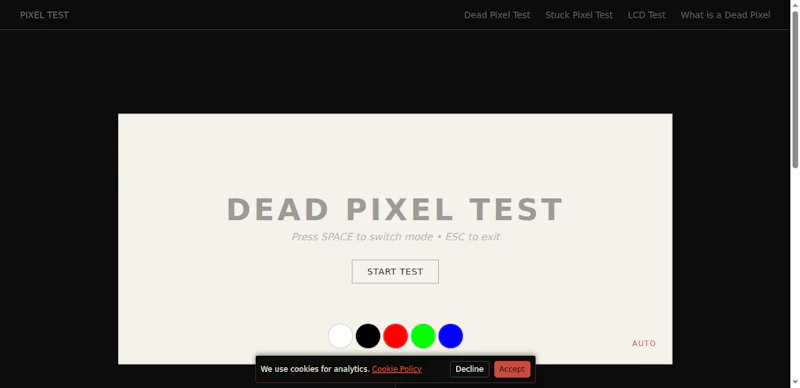
Task: Select the blue color circle
Action: [451, 336]
